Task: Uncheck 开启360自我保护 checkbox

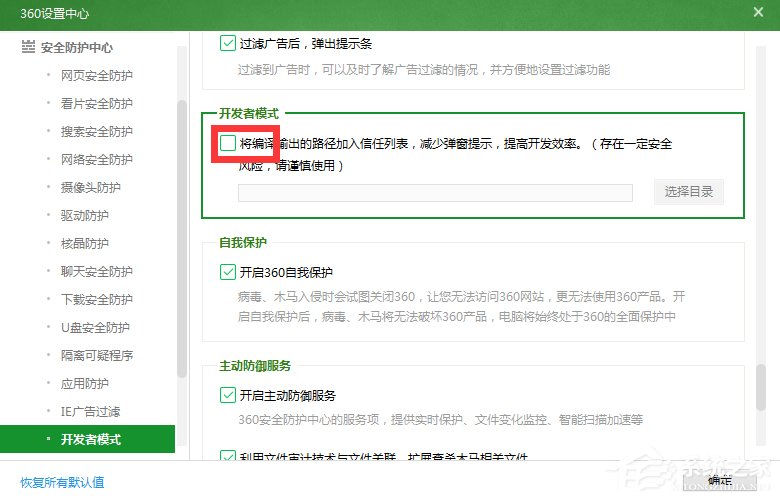Action: click(227, 272)
